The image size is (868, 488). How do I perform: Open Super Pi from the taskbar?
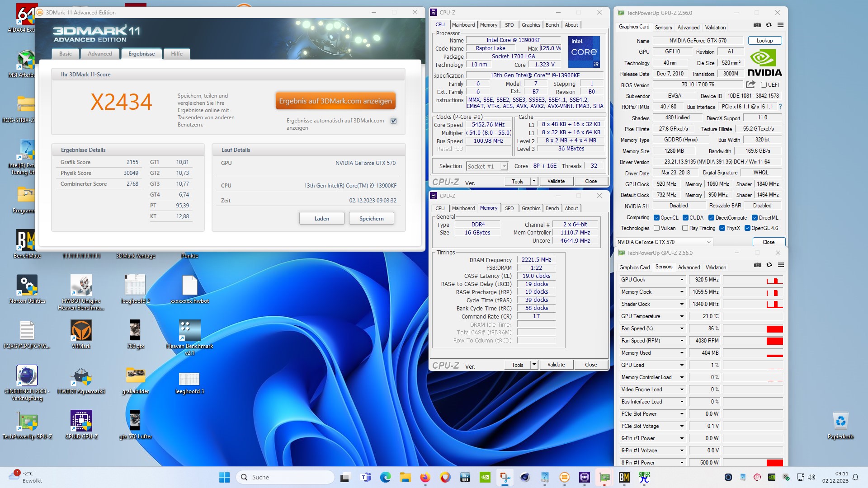644,477
